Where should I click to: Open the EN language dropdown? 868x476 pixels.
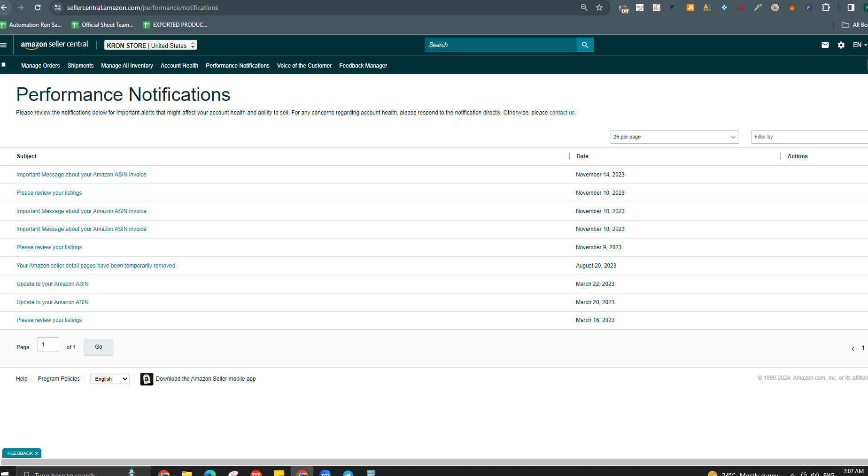coord(860,45)
